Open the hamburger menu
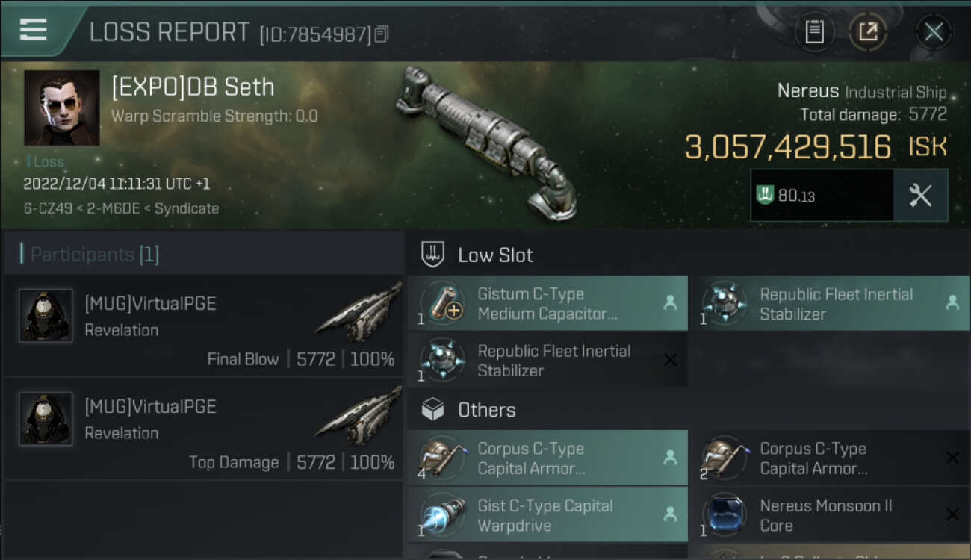Screen dimensions: 971x560 (x=34, y=30)
